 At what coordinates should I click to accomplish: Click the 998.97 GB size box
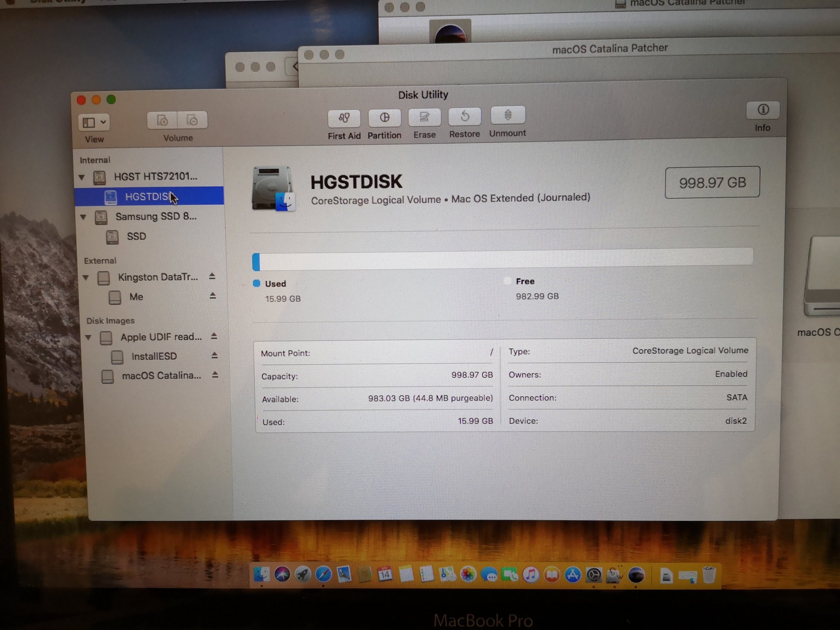pos(712,183)
